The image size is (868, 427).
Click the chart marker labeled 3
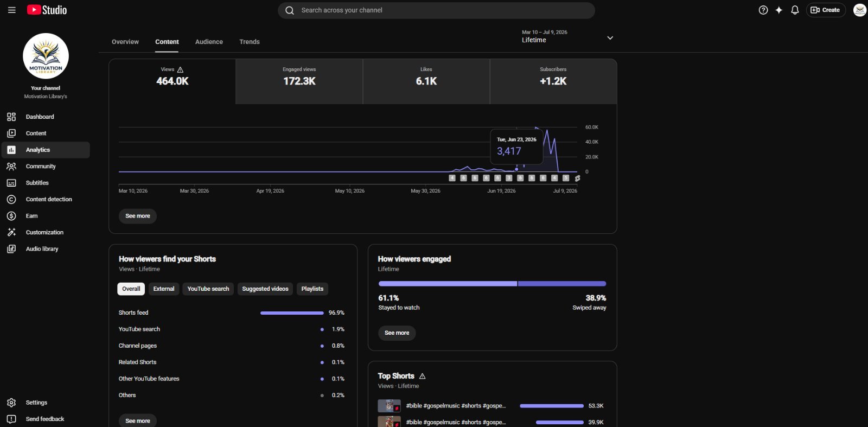[x=509, y=178]
